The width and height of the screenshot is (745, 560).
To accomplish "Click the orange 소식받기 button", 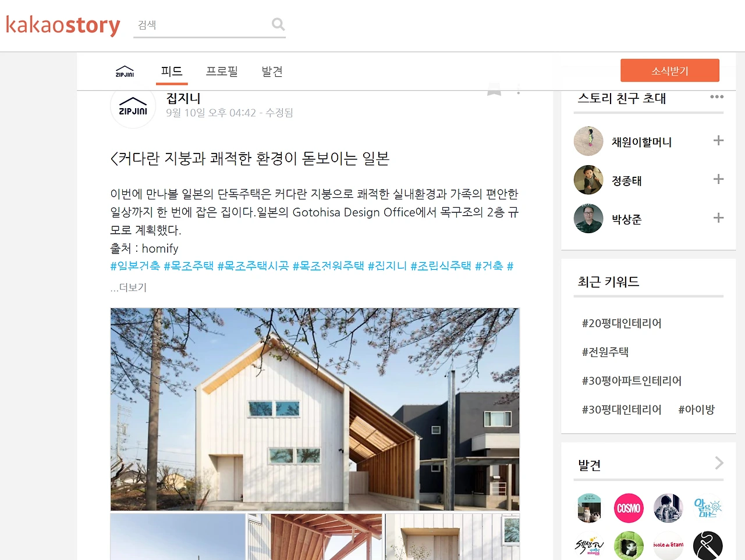I will 670,70.
